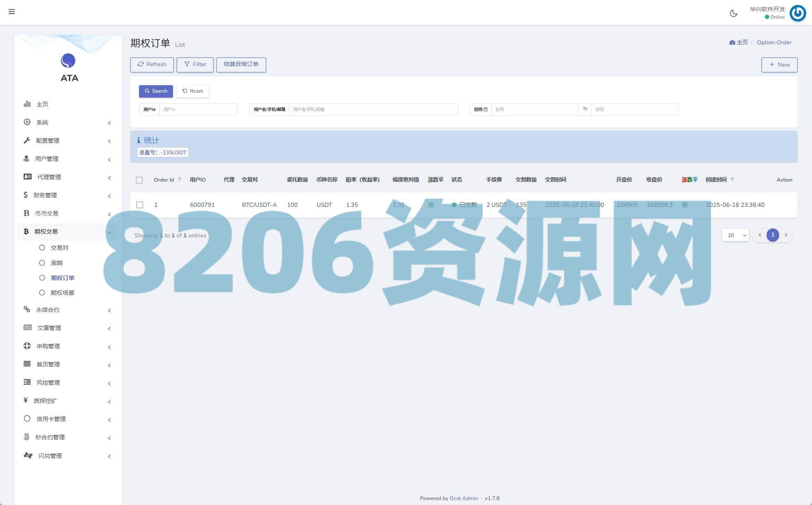
Task: Click the 用户名/手机/邮箱 input field
Action: click(373, 110)
